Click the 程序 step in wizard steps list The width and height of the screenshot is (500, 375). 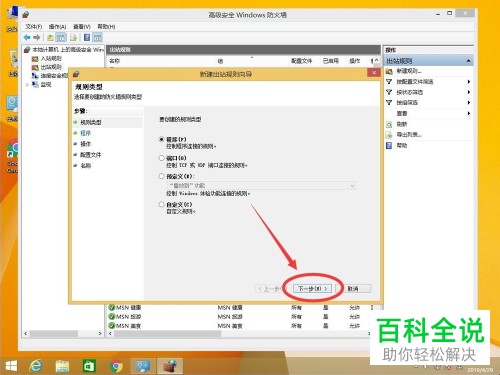(86, 133)
